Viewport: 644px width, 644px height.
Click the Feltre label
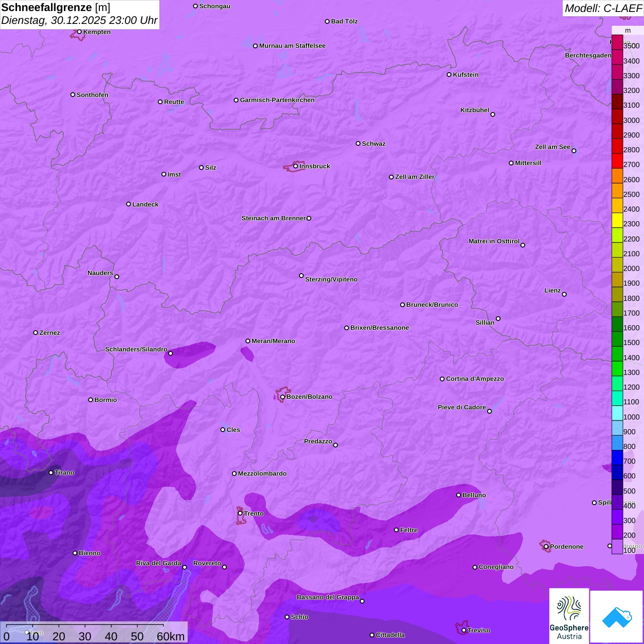(x=409, y=530)
